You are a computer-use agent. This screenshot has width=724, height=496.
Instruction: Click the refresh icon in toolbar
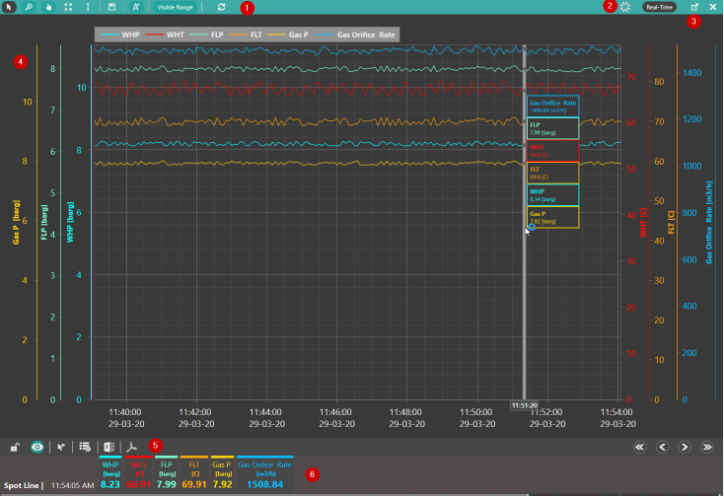[x=221, y=7]
